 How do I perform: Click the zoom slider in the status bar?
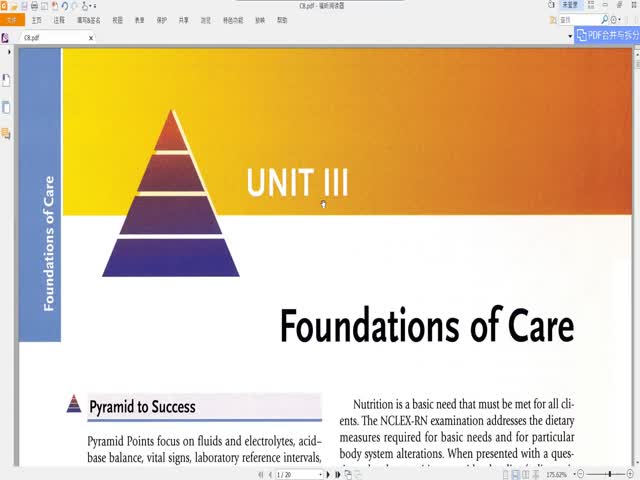click(x=607, y=474)
